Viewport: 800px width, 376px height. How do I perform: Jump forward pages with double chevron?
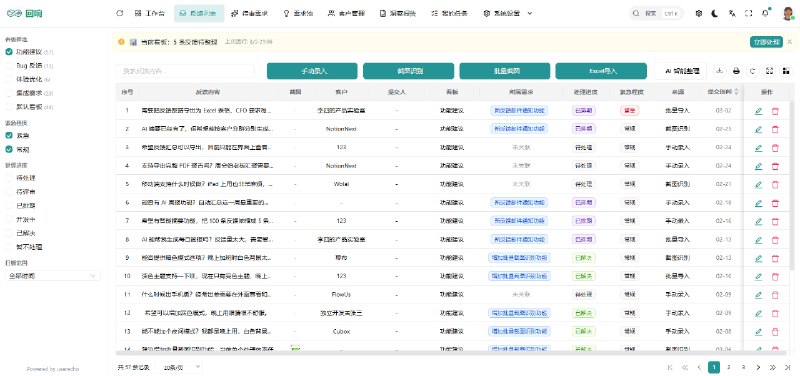click(773, 367)
